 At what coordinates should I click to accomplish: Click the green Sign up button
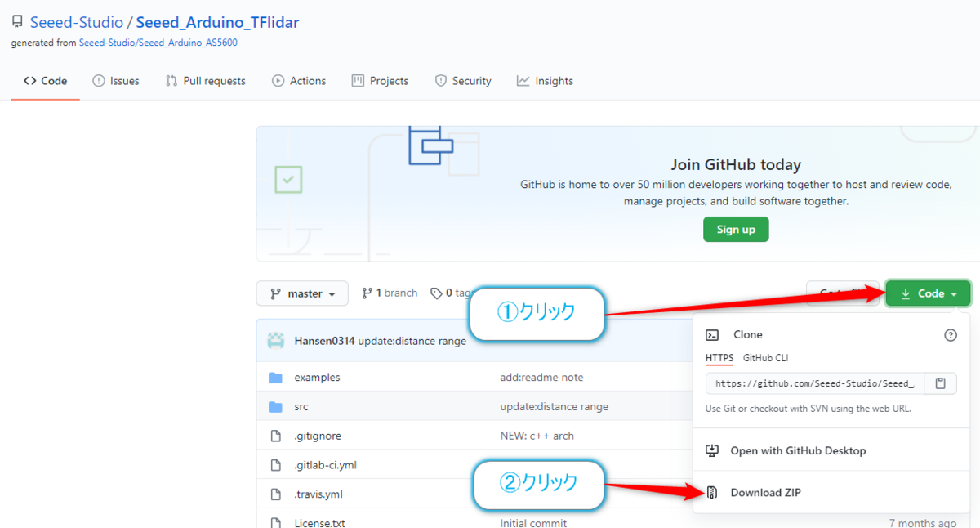tap(736, 230)
